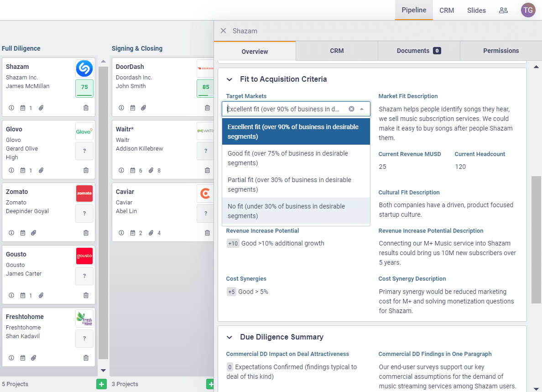Click DoorDash score 85 badge
The height and width of the screenshot is (392, 542).
click(x=205, y=88)
